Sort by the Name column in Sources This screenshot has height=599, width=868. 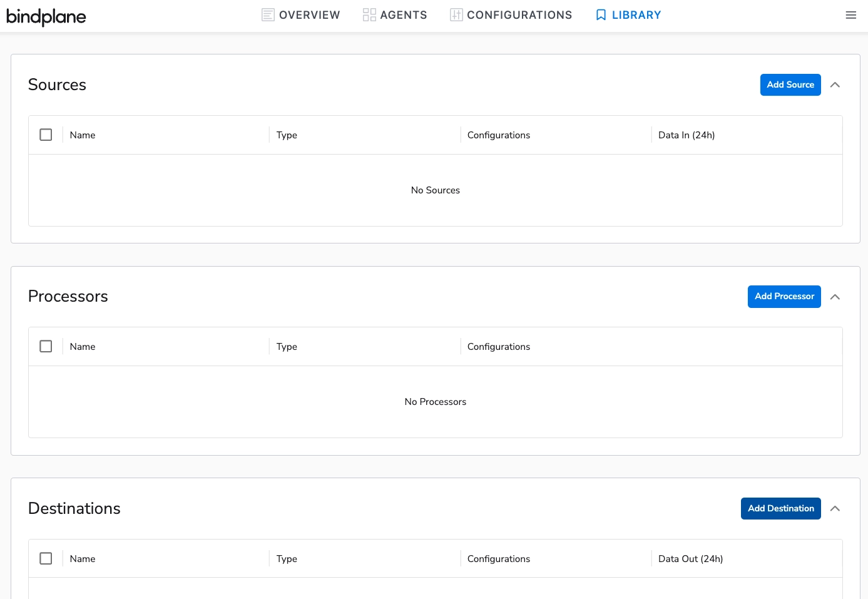(x=82, y=135)
